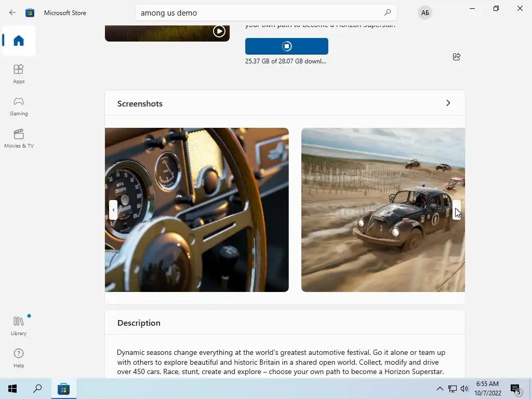Open the Library section
The width and height of the screenshot is (532, 399).
19,326
